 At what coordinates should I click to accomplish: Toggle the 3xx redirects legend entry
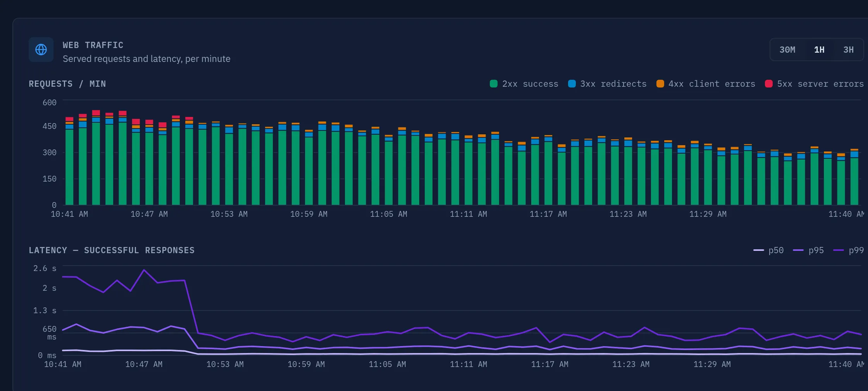tap(607, 84)
